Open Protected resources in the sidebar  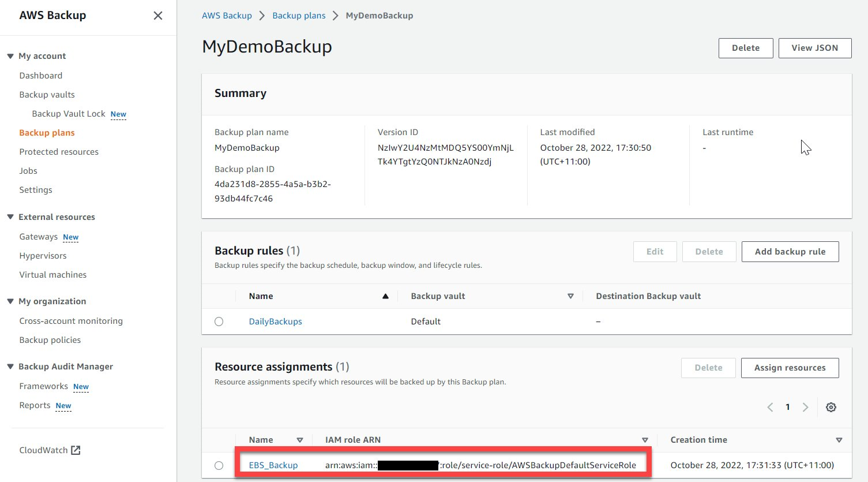pos(59,152)
